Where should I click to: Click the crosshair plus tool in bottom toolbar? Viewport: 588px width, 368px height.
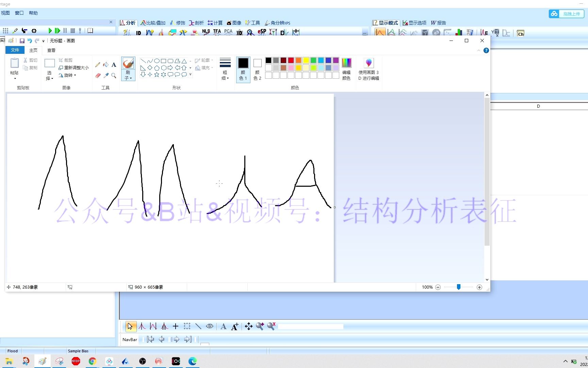point(176,326)
